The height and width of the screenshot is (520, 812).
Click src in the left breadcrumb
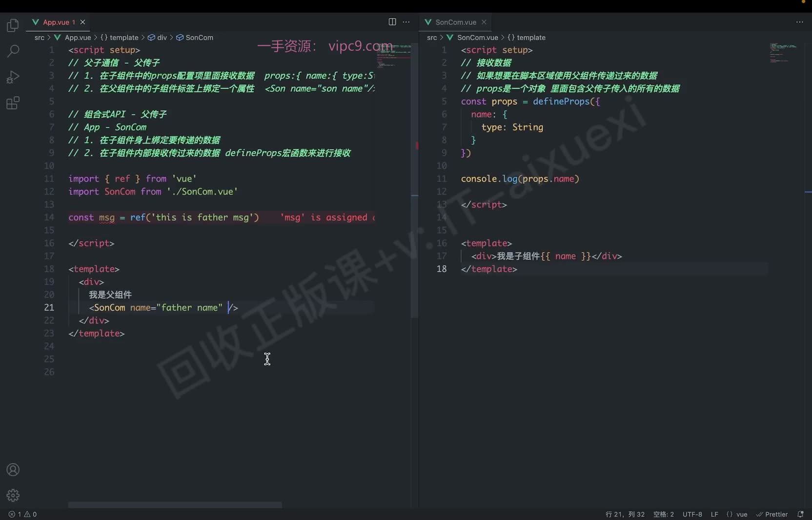(x=40, y=38)
